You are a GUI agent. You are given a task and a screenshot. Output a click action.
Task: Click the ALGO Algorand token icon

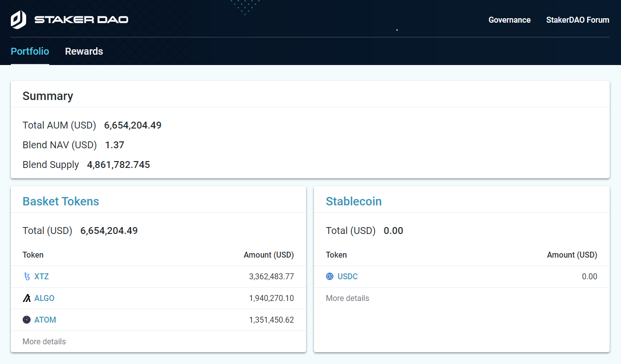[x=27, y=298]
